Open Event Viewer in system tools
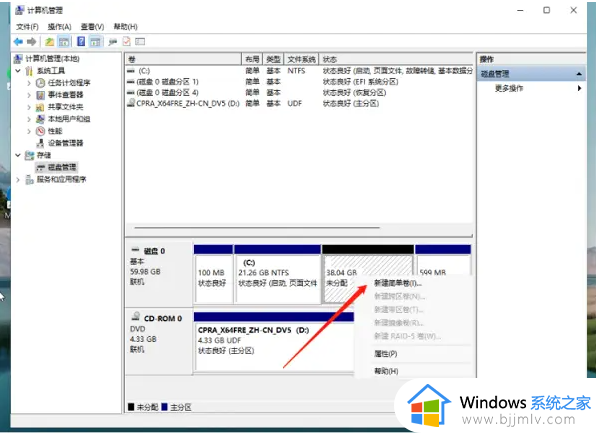Screen dimensions: 596x433 tap(65, 95)
